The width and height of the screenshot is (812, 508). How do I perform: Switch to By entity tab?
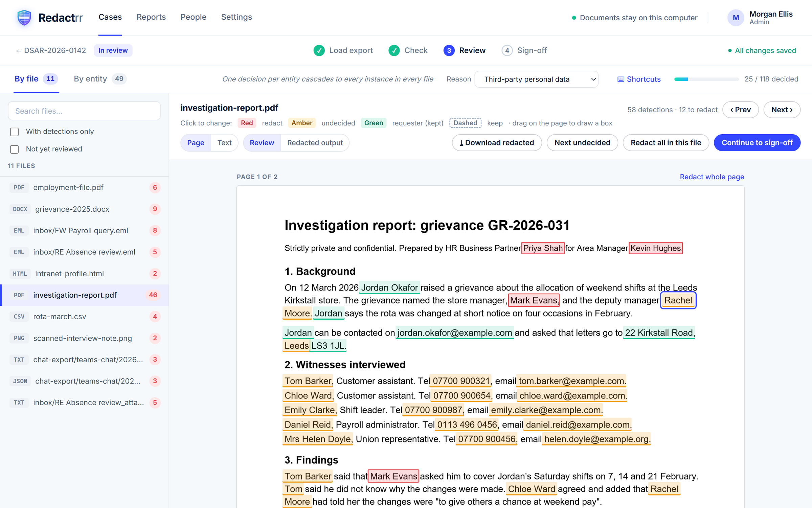[100, 79]
